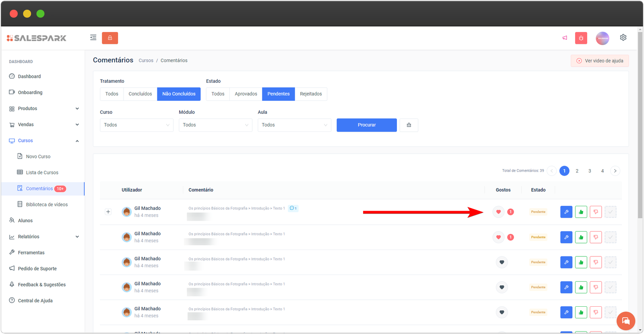Open Biblioteca de vídeos in sidebar

[x=47, y=205]
